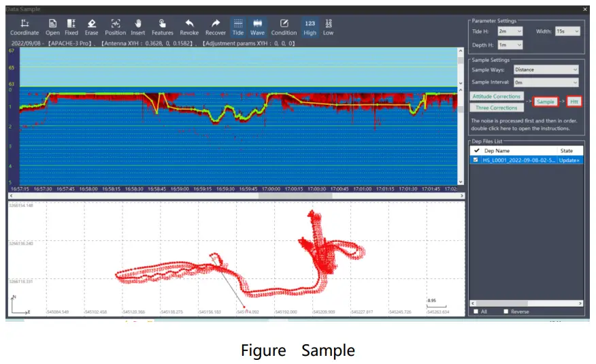Open the noise processing instructions text
The image size is (596, 364).
(524, 125)
